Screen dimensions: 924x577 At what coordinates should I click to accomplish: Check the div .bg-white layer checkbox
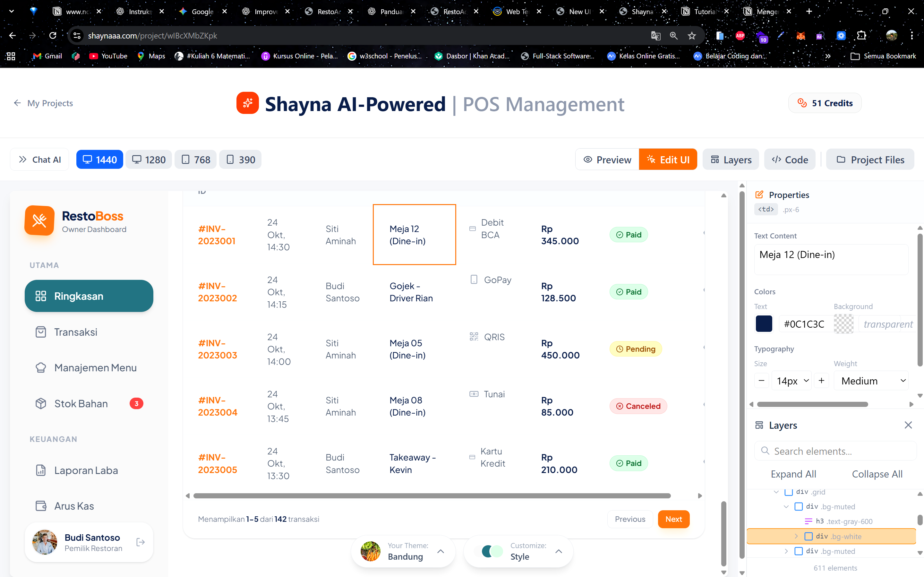(809, 536)
